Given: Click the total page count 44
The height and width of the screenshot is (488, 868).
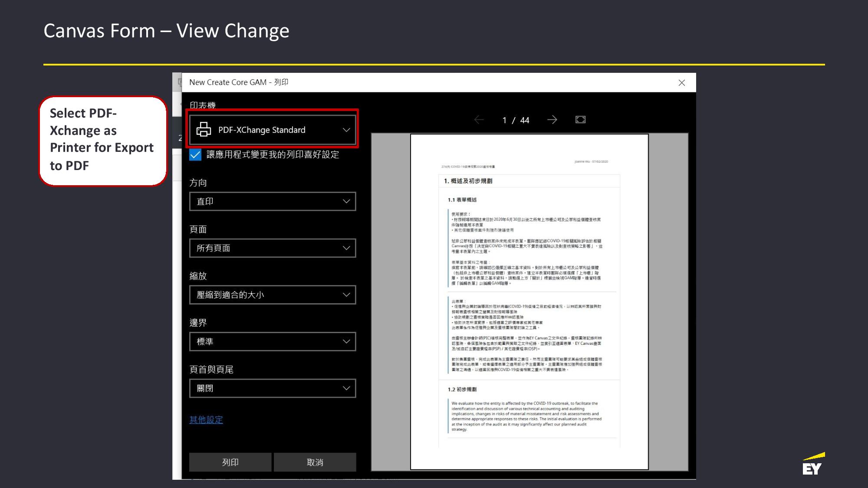Looking at the screenshot, I should click(525, 120).
